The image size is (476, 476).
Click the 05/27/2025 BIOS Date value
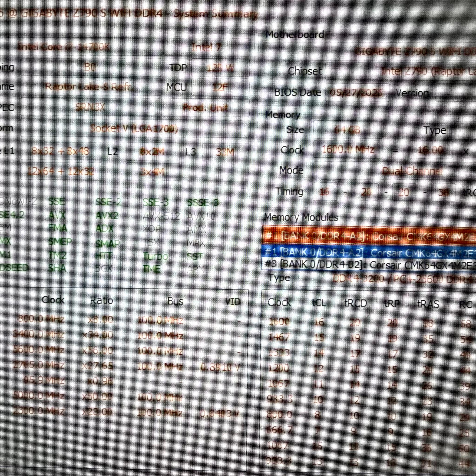pos(356,93)
